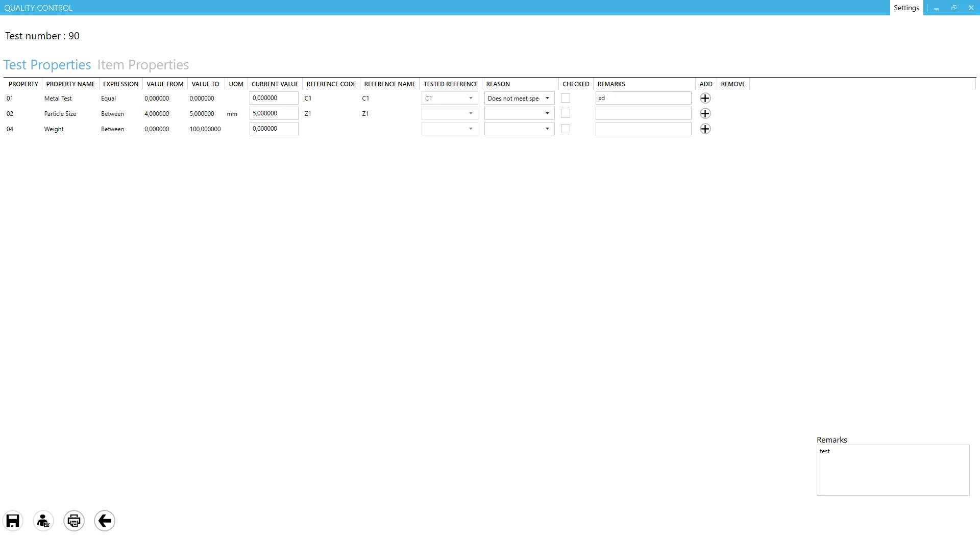
Task: Sort by TESTED REFERENCE column header
Action: 451,84
